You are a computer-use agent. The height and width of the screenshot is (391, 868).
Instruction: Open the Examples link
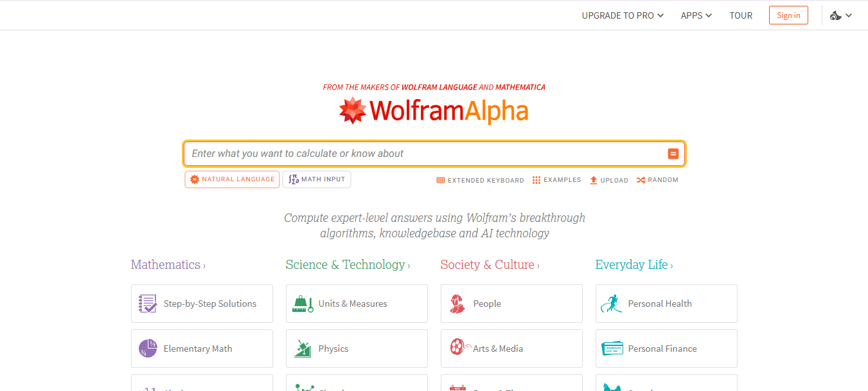point(556,180)
